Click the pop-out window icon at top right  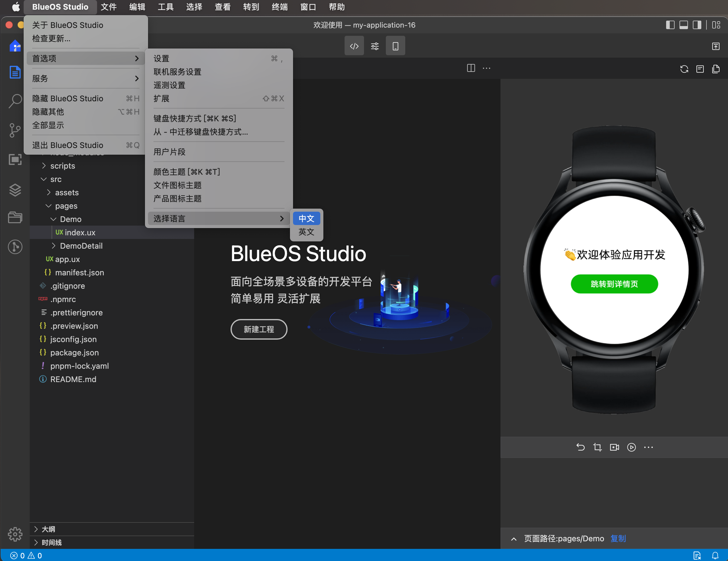tap(716, 46)
